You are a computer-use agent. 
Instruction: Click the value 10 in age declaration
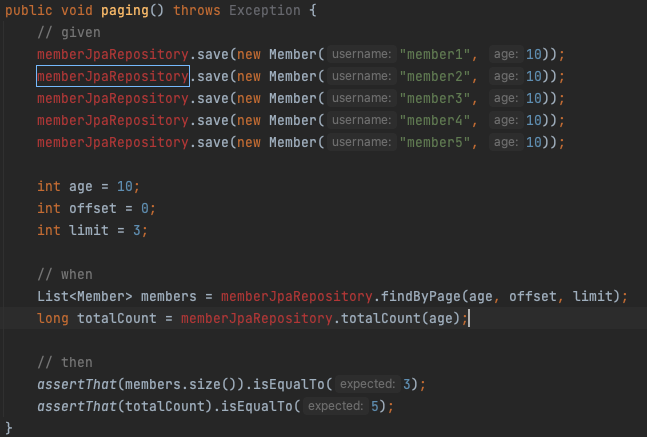[125, 187]
